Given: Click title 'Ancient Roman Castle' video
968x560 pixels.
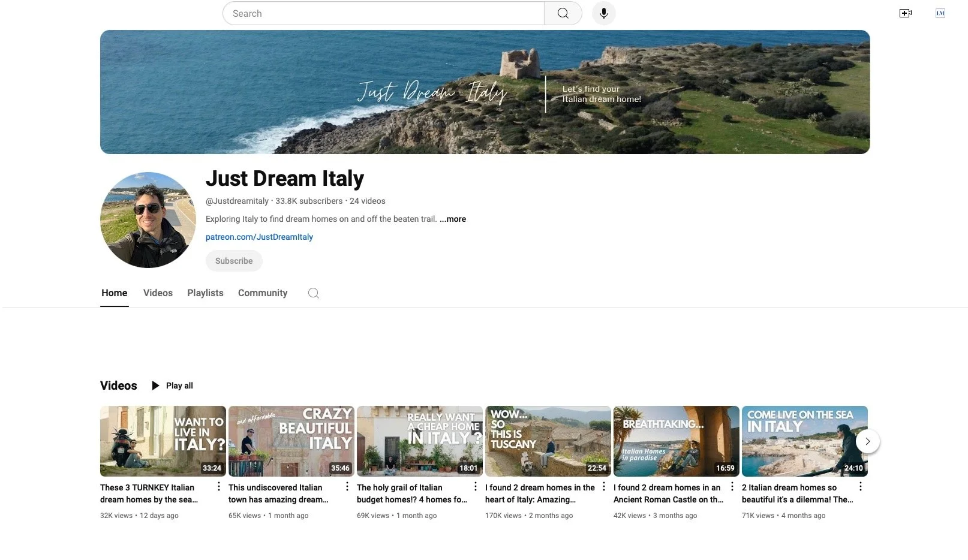Looking at the screenshot, I should (x=668, y=493).
